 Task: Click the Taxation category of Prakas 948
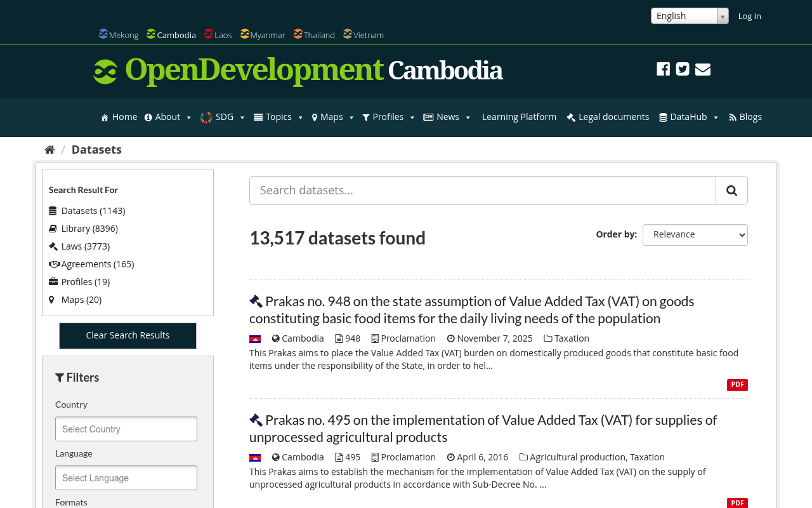(x=572, y=338)
